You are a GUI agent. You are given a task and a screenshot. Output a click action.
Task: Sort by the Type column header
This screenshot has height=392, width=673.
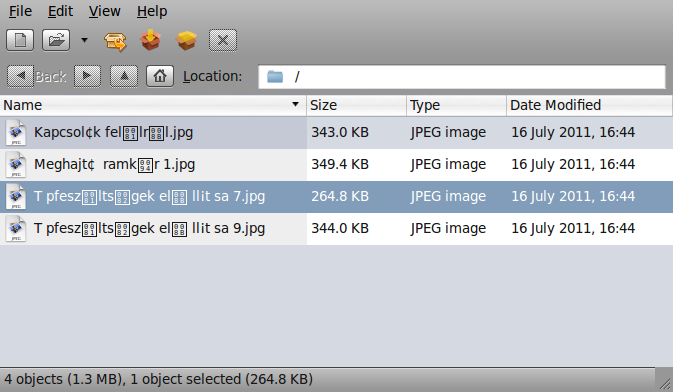pos(456,105)
